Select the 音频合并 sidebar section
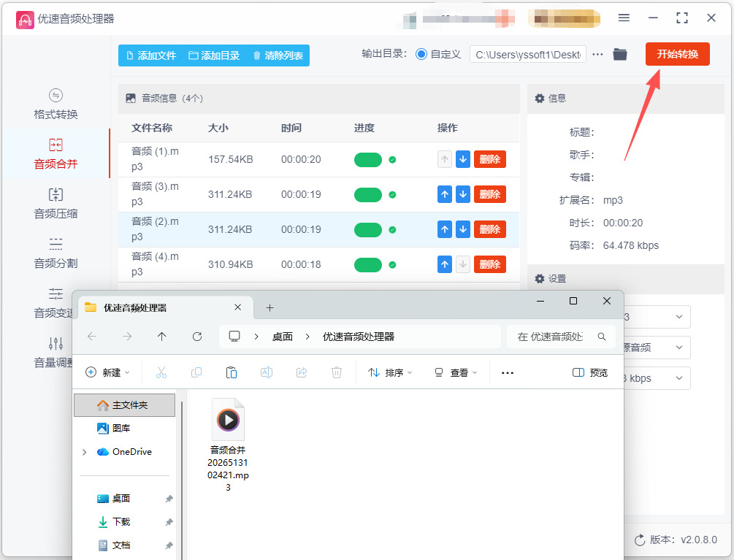Screen dimensions: 734x560 (x=56, y=154)
